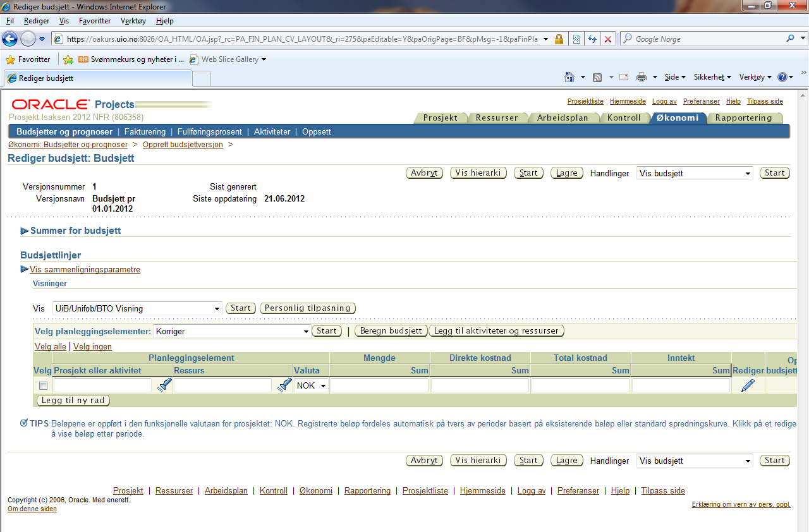The height and width of the screenshot is (532, 809).
Task: Click the Mengde Sum input field
Action: (379, 385)
